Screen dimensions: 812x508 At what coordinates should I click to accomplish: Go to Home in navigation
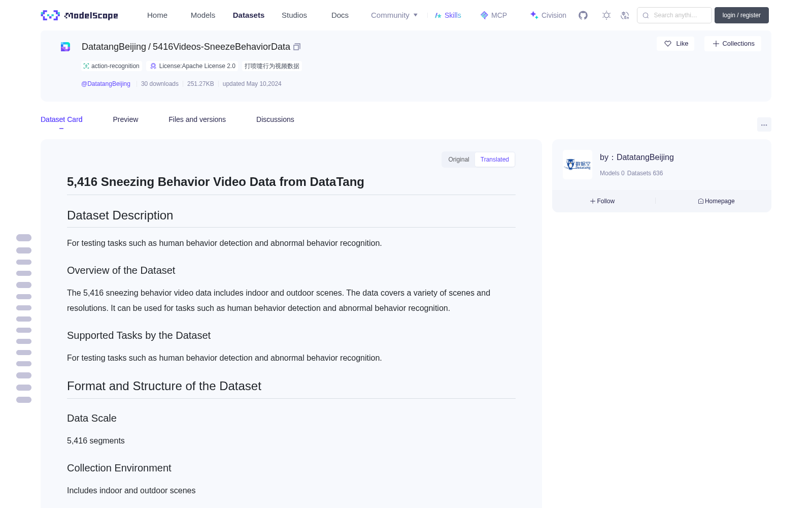157,15
